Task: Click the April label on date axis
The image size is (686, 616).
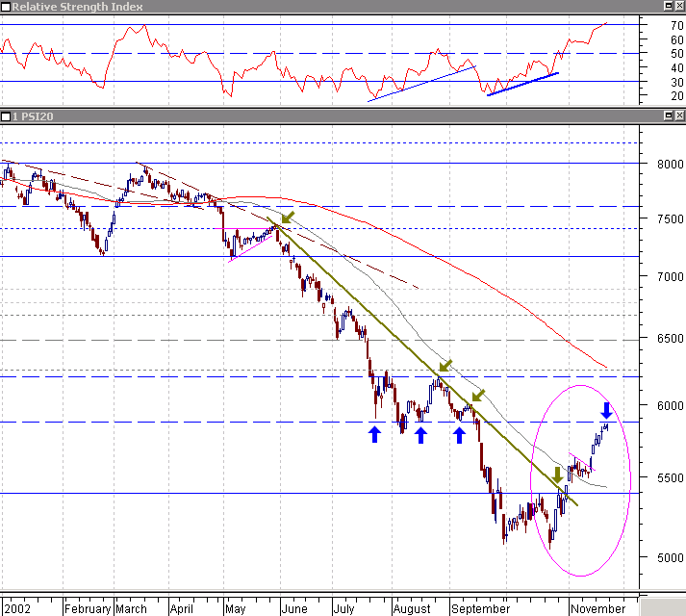Action: coord(182,609)
